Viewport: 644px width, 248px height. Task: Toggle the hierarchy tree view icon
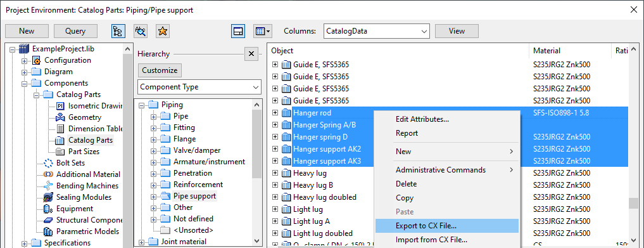click(x=118, y=31)
